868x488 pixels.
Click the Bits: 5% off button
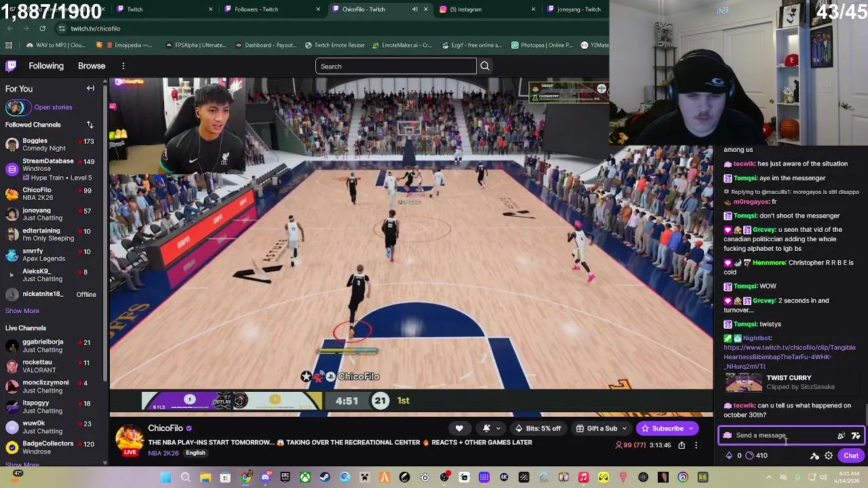coord(538,428)
